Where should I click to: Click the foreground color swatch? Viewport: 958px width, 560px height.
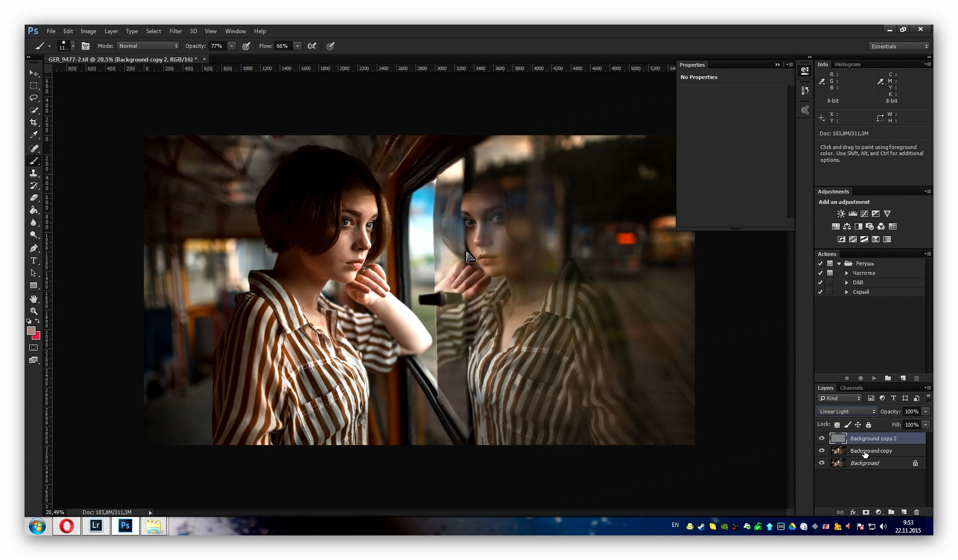[x=31, y=331]
